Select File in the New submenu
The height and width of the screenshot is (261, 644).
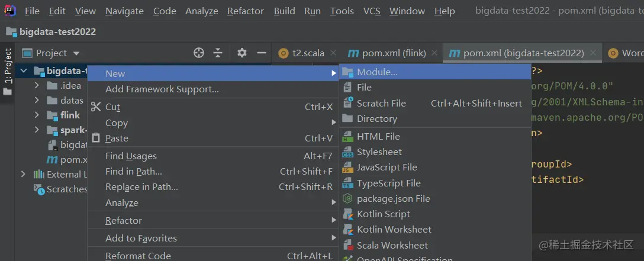(436, 88)
